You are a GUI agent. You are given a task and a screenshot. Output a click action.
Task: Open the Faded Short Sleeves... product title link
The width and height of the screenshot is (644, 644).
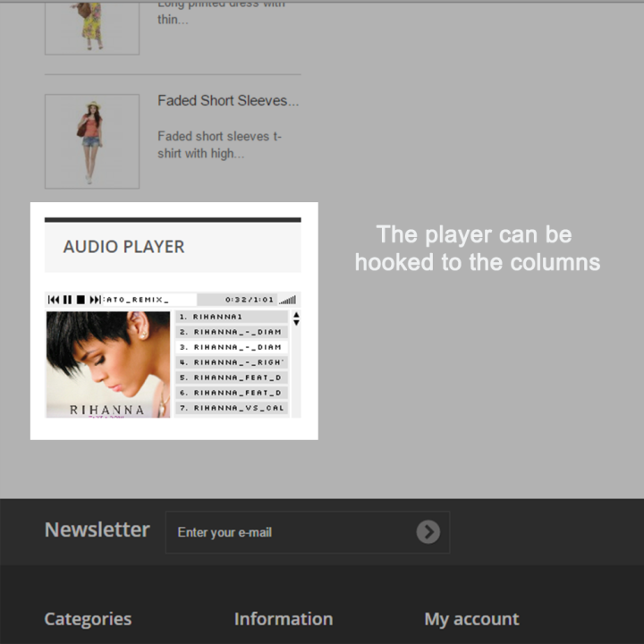click(228, 100)
